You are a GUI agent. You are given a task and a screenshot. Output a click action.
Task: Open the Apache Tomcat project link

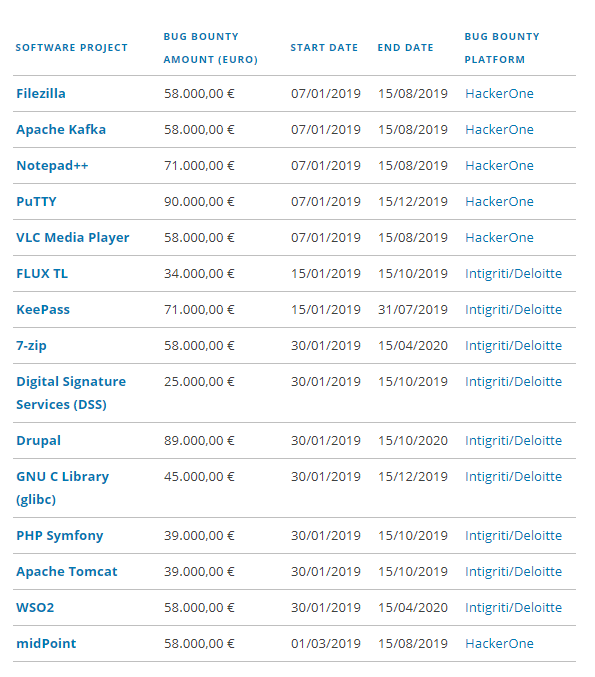66,572
